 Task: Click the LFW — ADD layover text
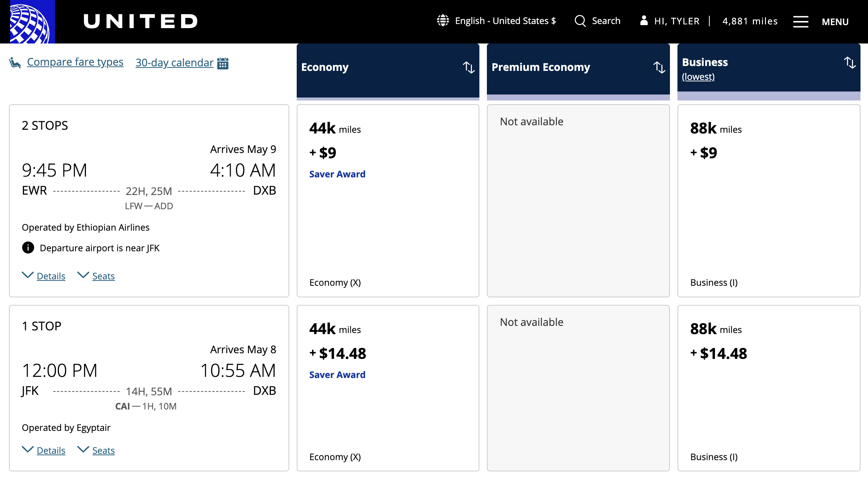click(149, 206)
